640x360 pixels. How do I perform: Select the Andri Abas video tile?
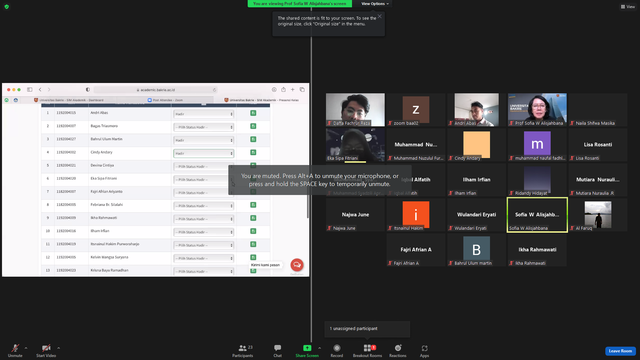click(x=476, y=109)
